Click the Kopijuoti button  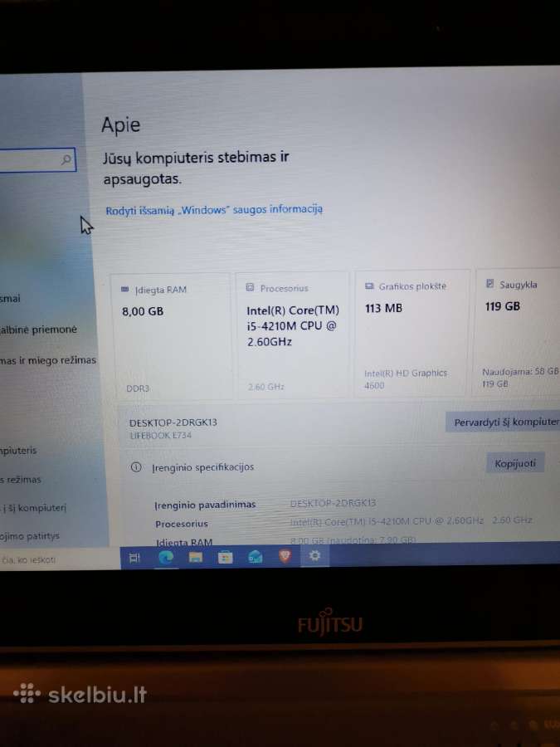point(515,463)
